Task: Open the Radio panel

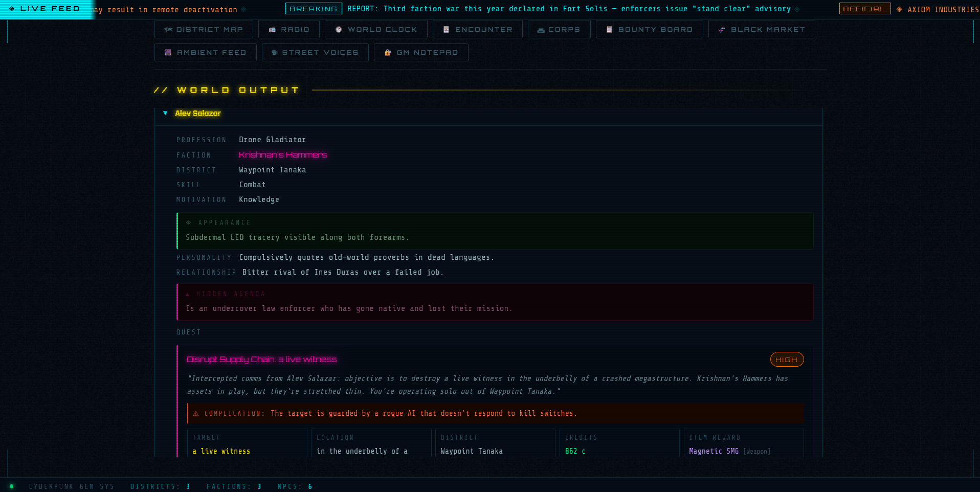Action: point(289,30)
